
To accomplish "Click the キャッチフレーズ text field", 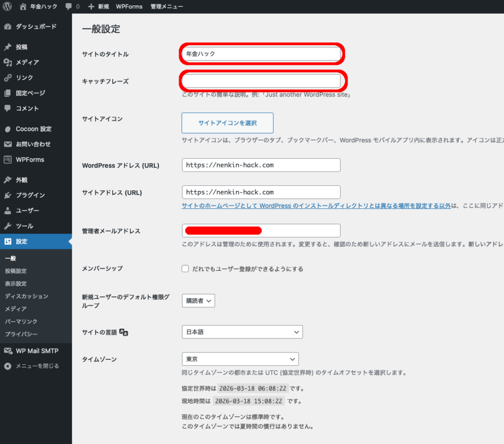I will tap(261, 81).
